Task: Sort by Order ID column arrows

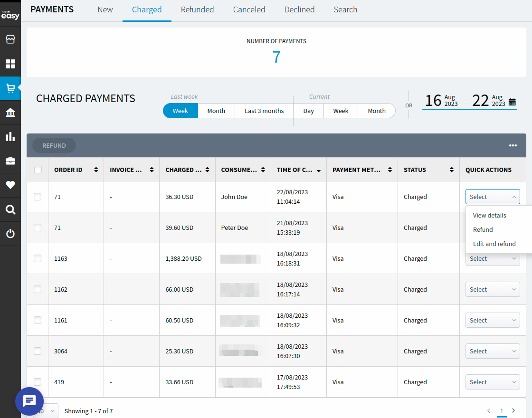Action: [96, 170]
